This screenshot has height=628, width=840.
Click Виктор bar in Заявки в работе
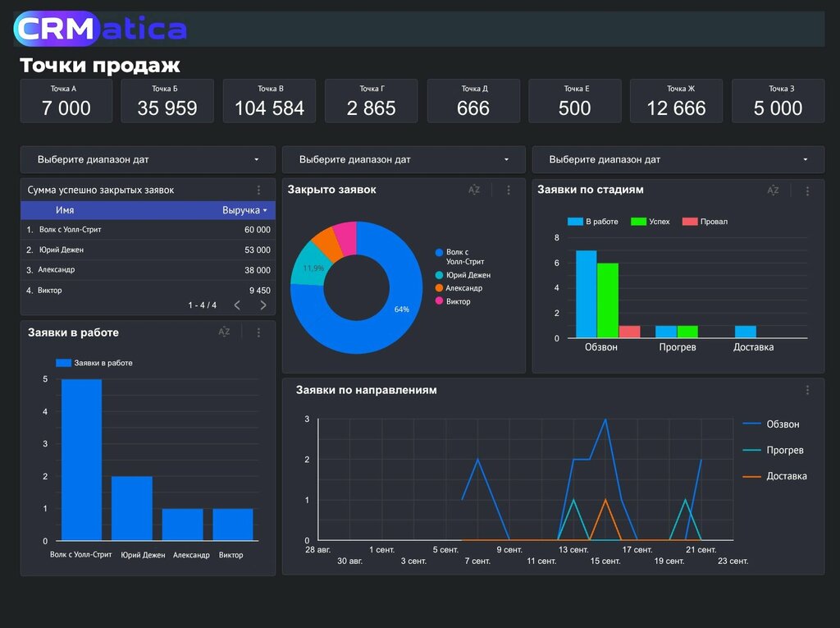click(x=232, y=525)
